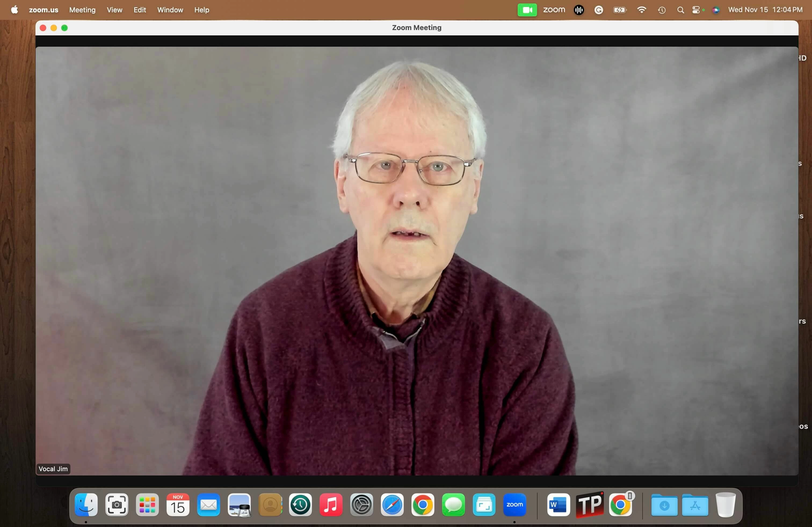Screen dimensions: 812x527
Task: Open Zoom app in the Dock
Action: click(514, 504)
